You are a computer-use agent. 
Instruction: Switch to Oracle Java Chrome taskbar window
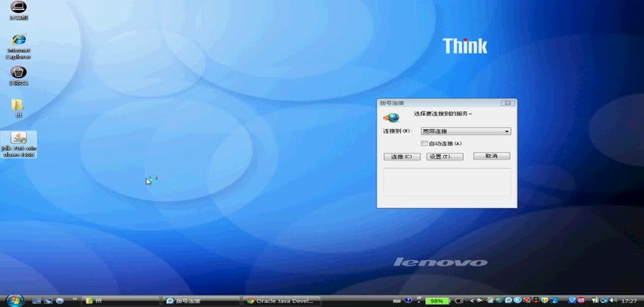pos(281,301)
